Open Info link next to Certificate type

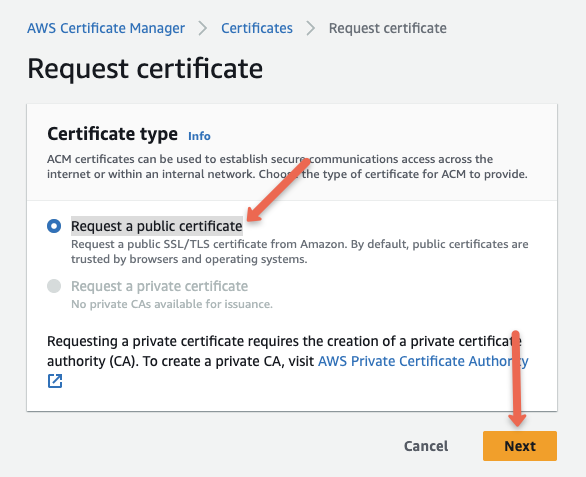tap(199, 136)
